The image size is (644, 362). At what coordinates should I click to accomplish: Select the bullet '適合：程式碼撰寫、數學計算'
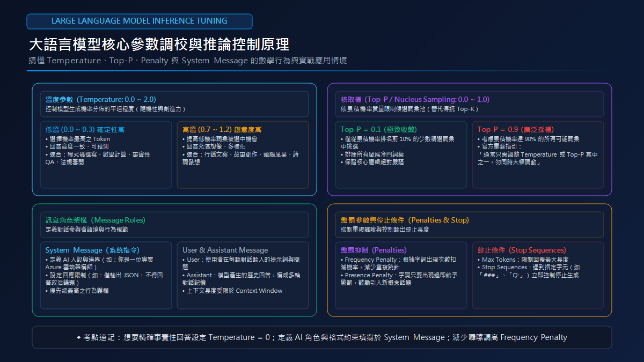point(98,158)
